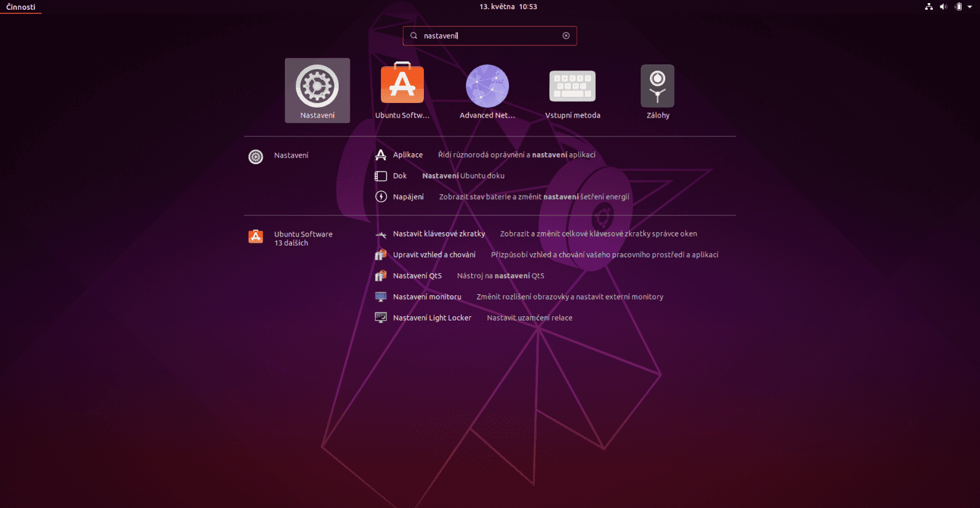
Task: Click Činnosti activities button
Action: tap(21, 7)
